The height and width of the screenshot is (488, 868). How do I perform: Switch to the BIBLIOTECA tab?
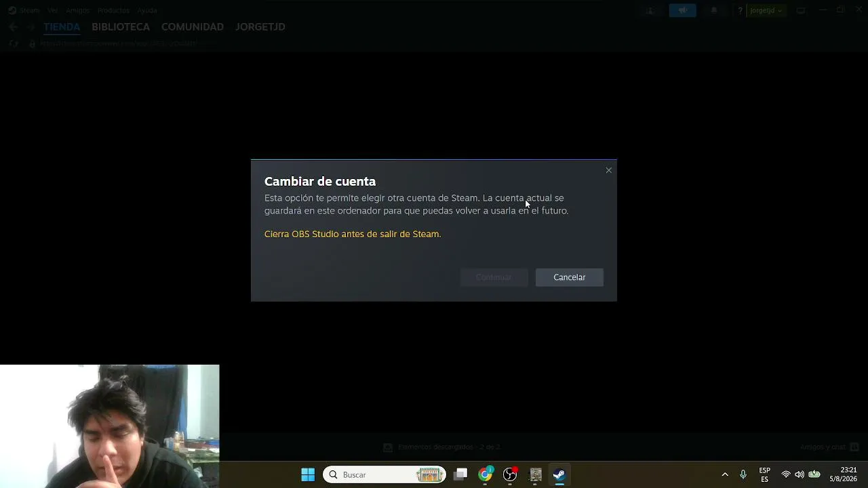[x=121, y=27]
